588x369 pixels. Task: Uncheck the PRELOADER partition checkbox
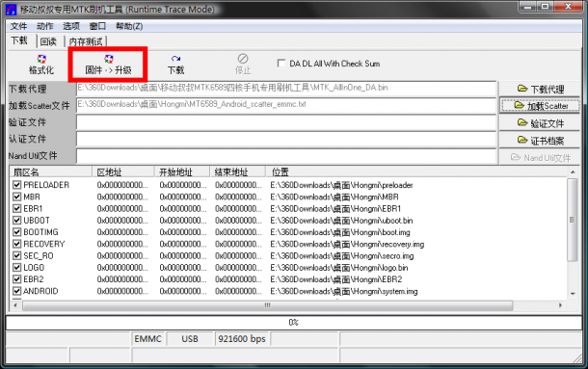click(x=16, y=185)
